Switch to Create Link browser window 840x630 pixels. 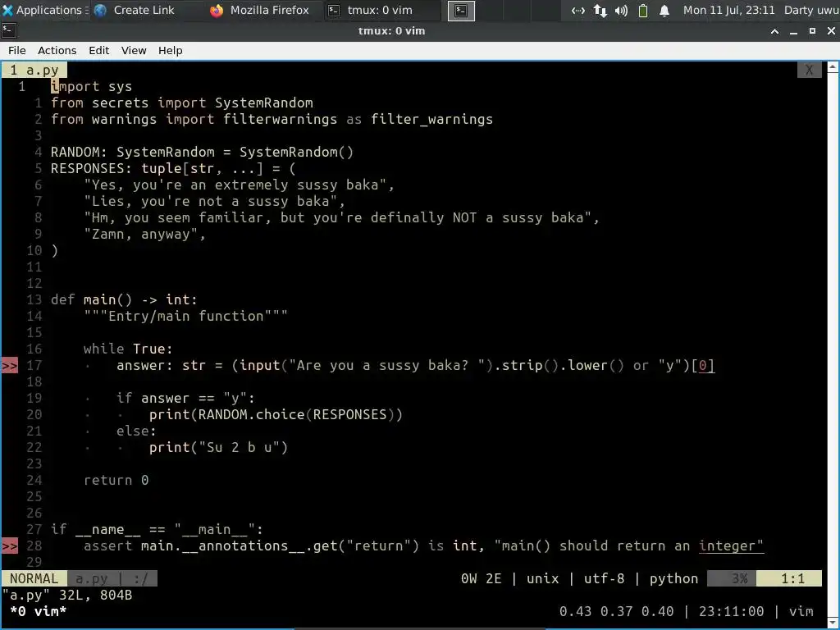pyautogui.click(x=134, y=10)
